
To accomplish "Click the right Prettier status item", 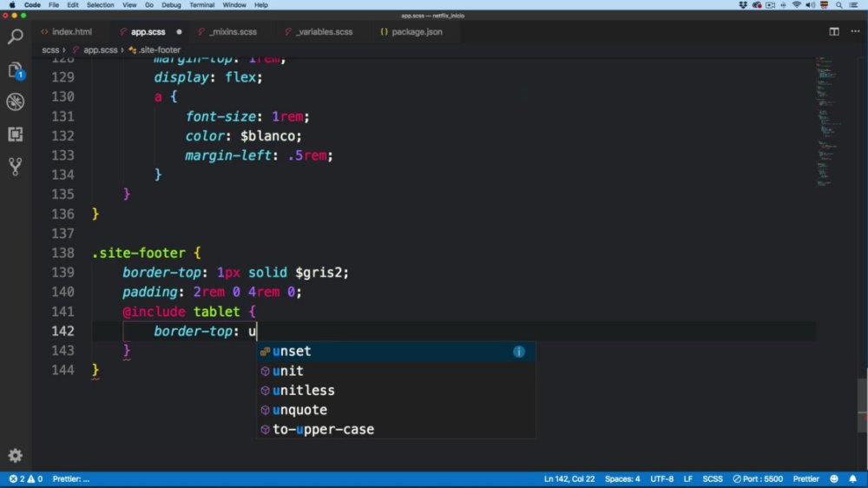I will pos(806,478).
